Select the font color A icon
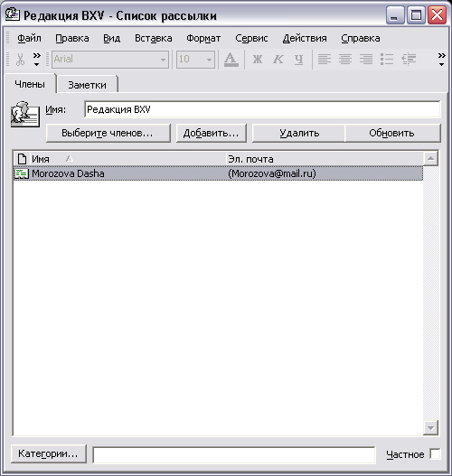Screen dimensions: 452x476 pos(231,60)
